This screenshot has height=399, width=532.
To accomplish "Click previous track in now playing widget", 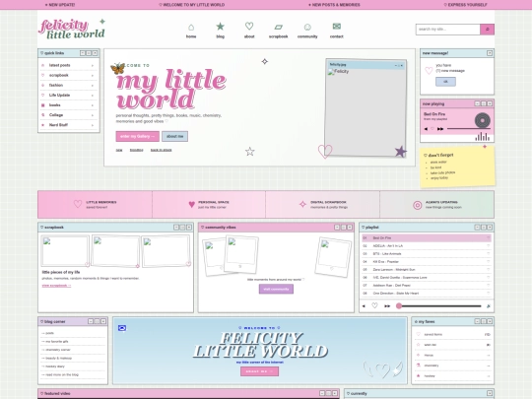I will 426,129.
